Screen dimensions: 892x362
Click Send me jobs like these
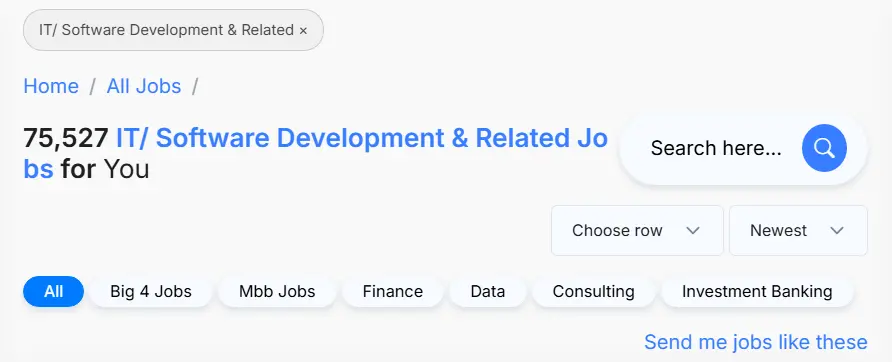coord(755,342)
